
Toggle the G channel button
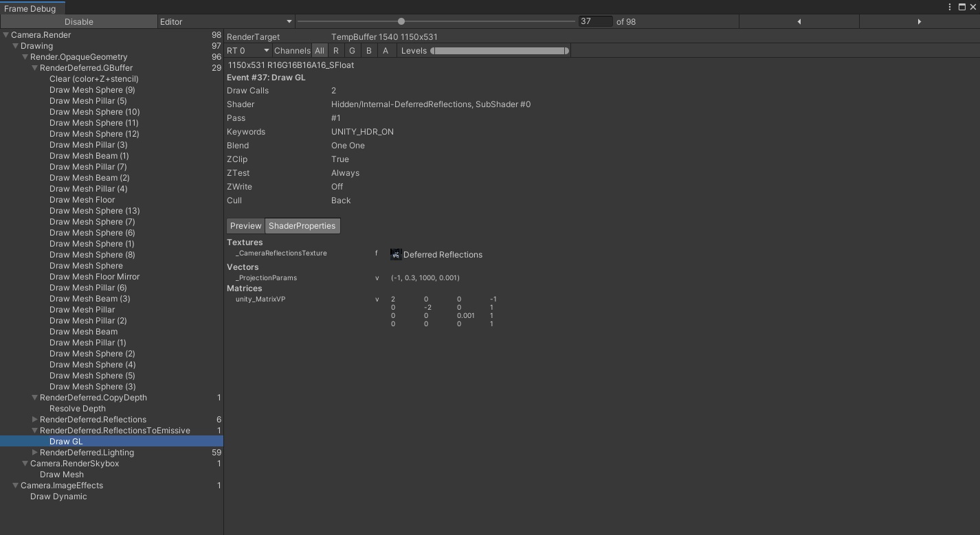tap(352, 50)
